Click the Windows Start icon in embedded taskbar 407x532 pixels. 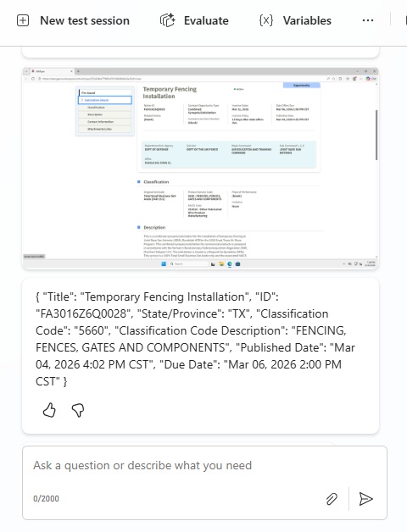point(164,263)
